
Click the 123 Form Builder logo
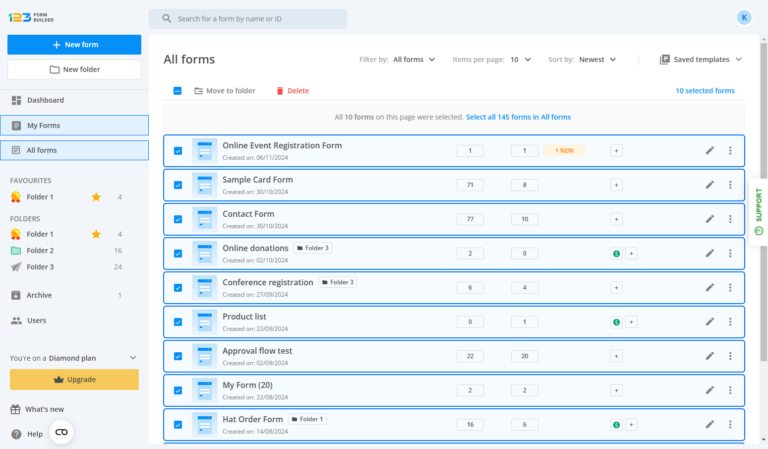[x=31, y=18]
